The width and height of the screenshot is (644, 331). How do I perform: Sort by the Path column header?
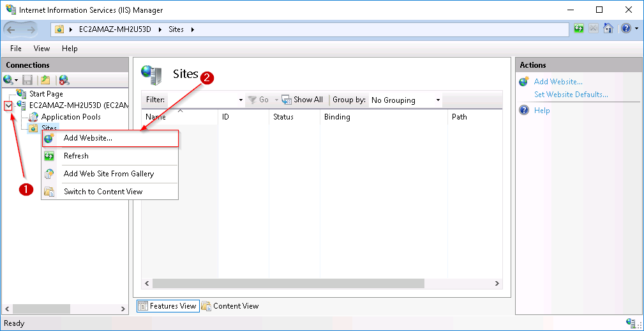pos(475,117)
